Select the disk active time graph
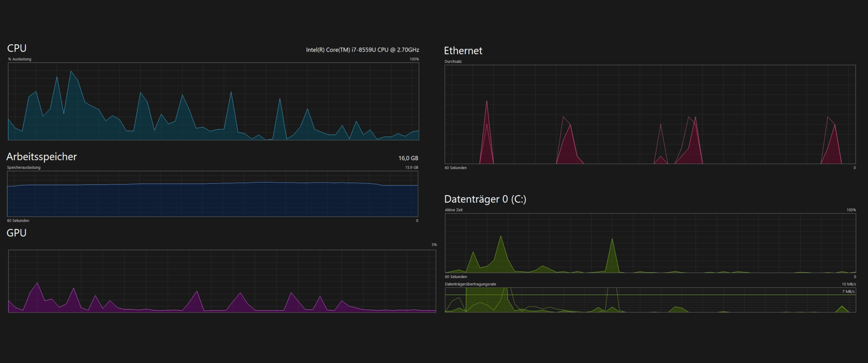The image size is (868, 363). click(650, 243)
